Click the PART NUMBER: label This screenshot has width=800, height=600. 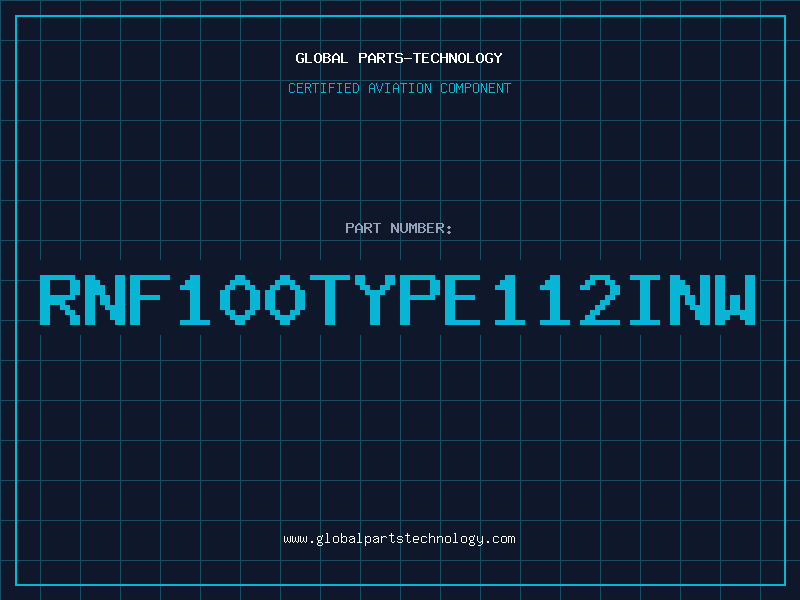pos(399,228)
